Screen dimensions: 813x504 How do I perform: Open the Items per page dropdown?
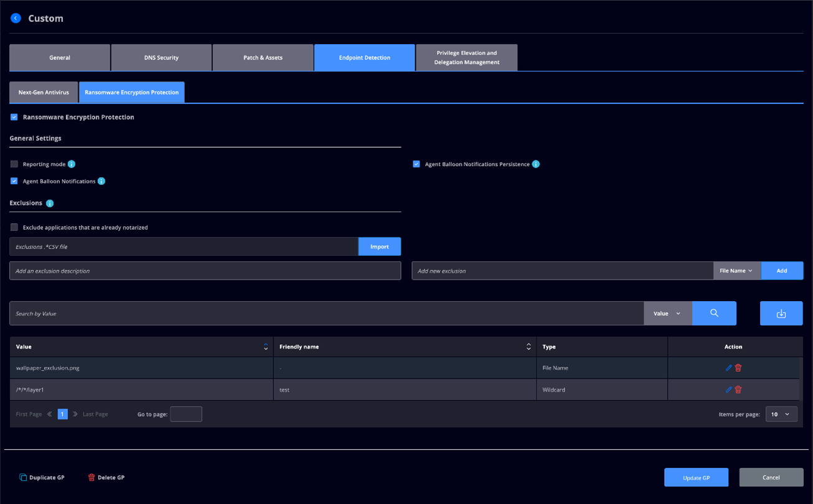[781, 414]
